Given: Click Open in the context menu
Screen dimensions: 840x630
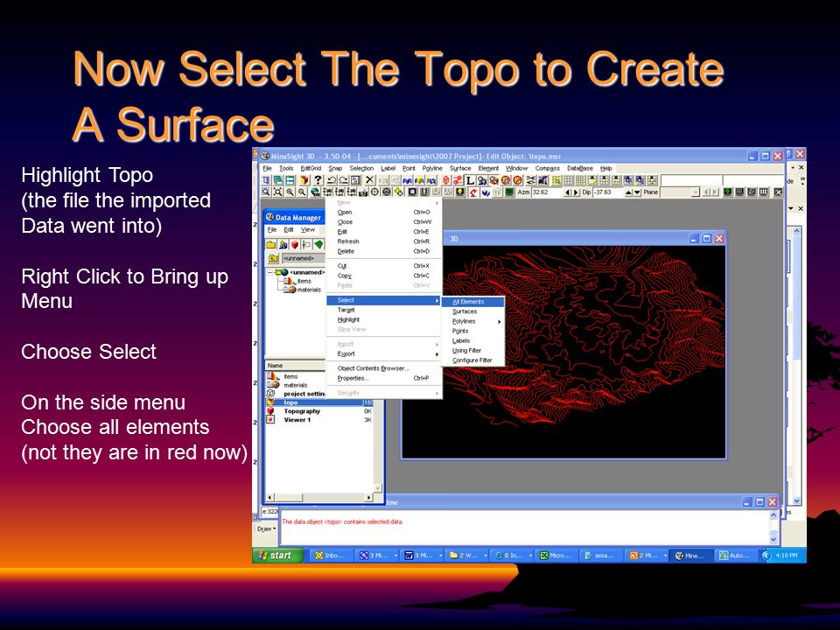Looking at the screenshot, I should coord(383,212).
